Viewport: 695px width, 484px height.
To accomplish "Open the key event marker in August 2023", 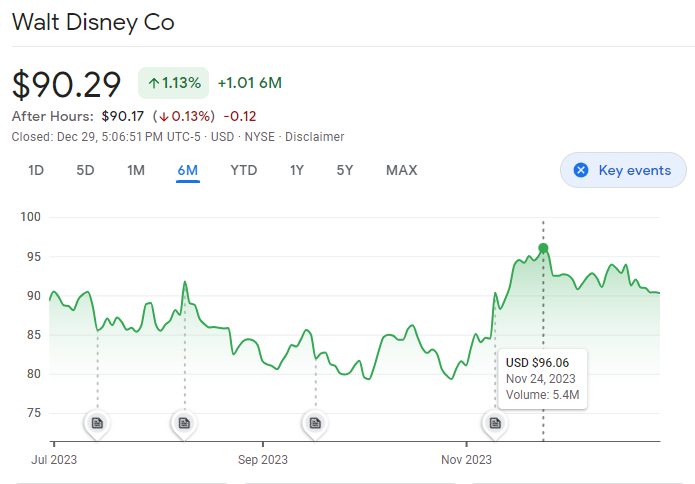I will point(184,423).
